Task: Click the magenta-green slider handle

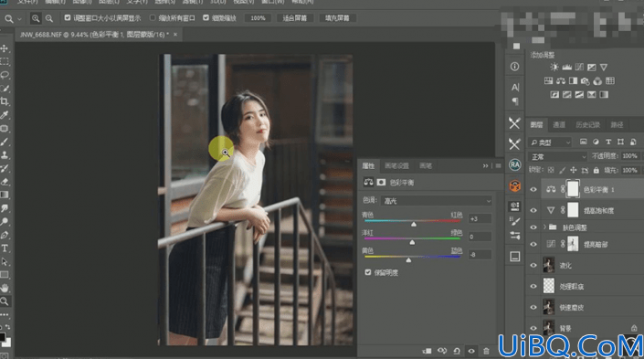Action: pyautogui.click(x=412, y=242)
